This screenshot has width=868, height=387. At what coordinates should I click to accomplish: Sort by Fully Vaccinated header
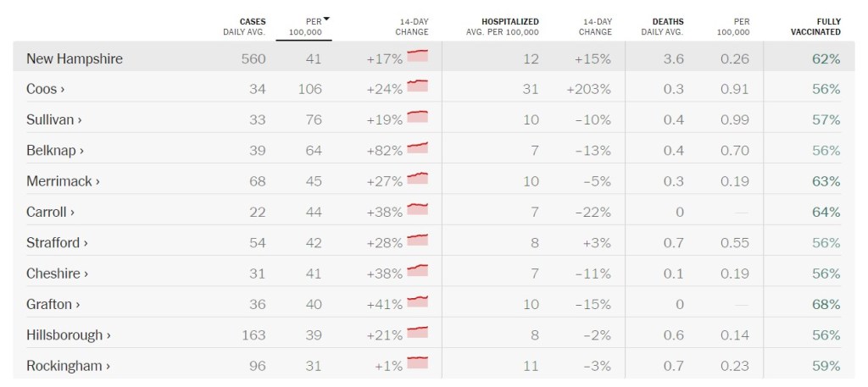click(817, 26)
